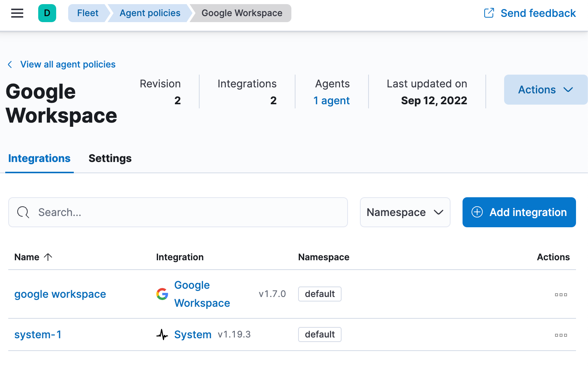Click the green D space avatar
The image size is (588, 366).
click(47, 13)
